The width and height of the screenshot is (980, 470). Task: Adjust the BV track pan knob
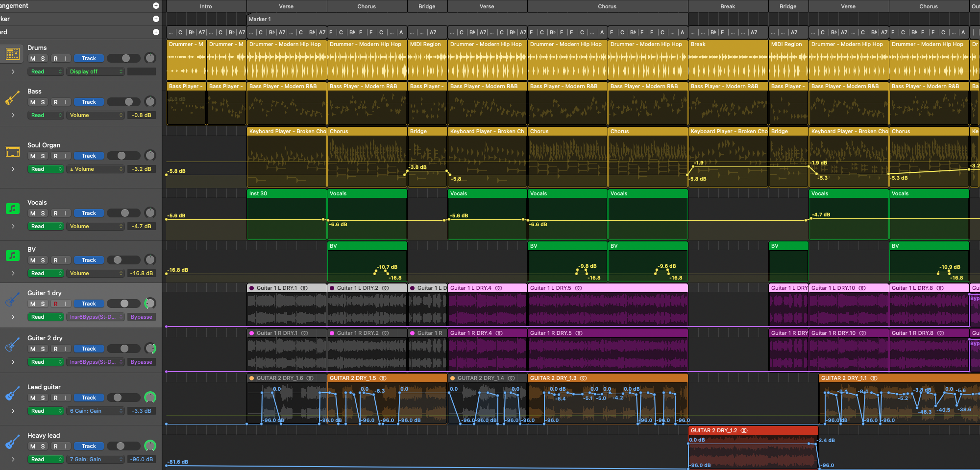[x=150, y=260]
